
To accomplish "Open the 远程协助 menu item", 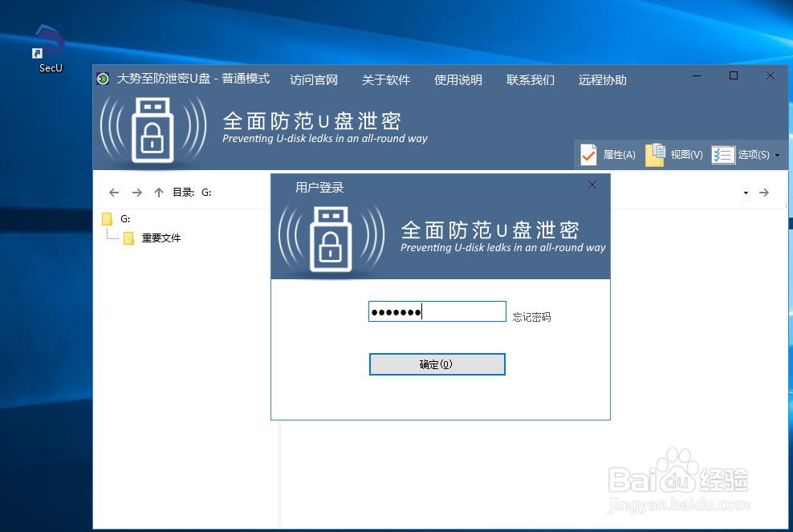I will (x=601, y=79).
